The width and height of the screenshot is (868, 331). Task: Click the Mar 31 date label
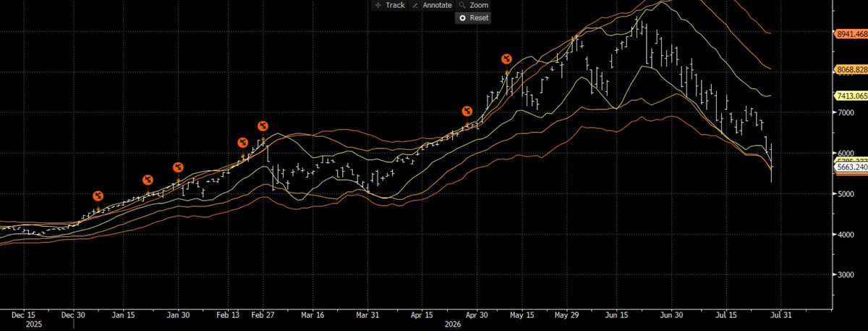click(x=368, y=316)
